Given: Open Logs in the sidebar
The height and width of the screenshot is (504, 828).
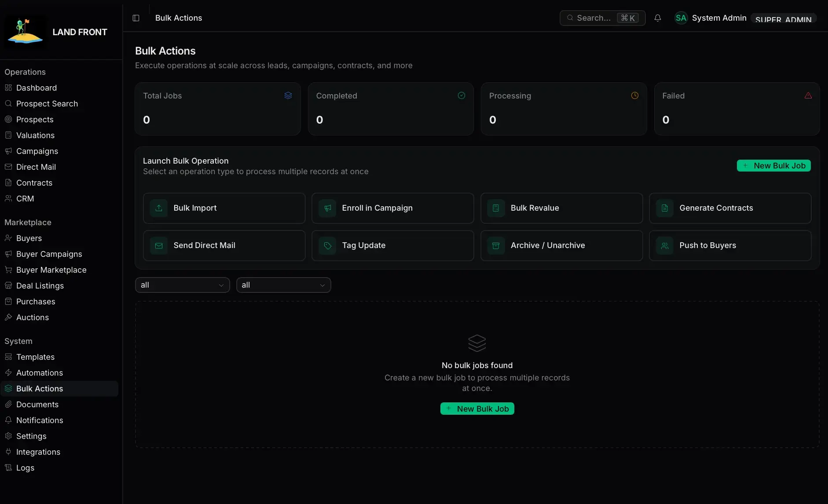Looking at the screenshot, I should click(x=59, y=467).
